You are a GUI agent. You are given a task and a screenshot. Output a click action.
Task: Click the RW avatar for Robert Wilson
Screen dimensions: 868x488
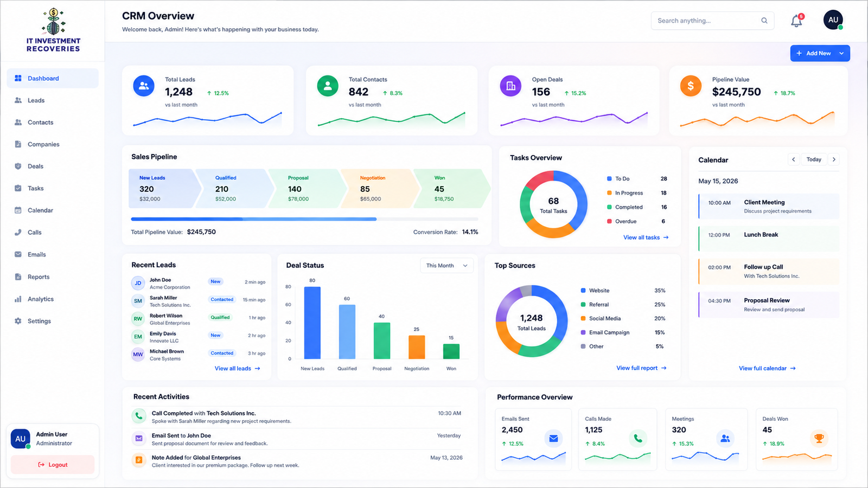(x=138, y=319)
